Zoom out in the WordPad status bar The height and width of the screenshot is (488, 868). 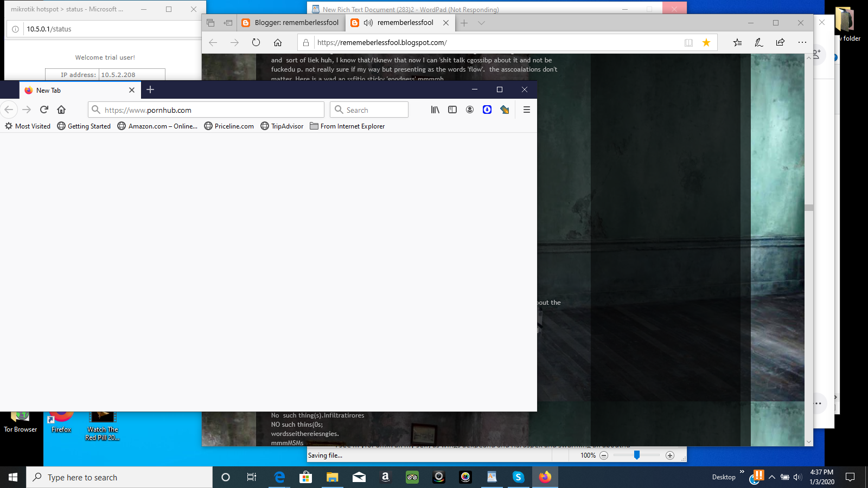pos(604,455)
